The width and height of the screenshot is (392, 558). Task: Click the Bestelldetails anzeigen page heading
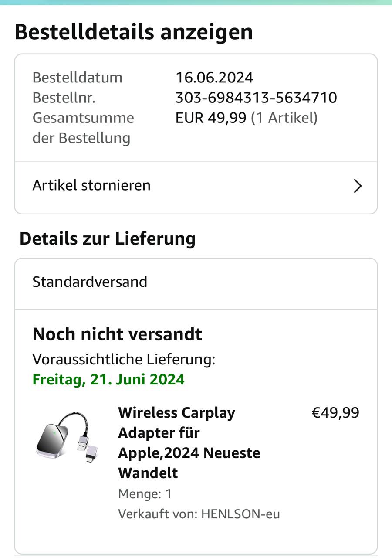click(x=134, y=32)
